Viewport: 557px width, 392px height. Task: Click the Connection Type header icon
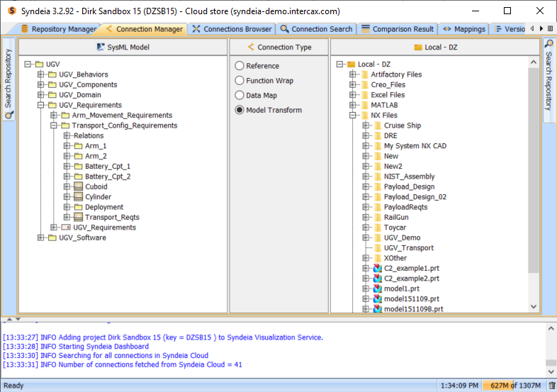pyautogui.click(x=251, y=47)
